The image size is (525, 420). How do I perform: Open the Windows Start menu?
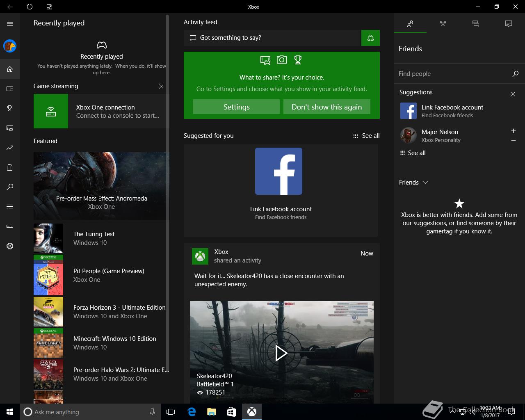[x=10, y=412]
